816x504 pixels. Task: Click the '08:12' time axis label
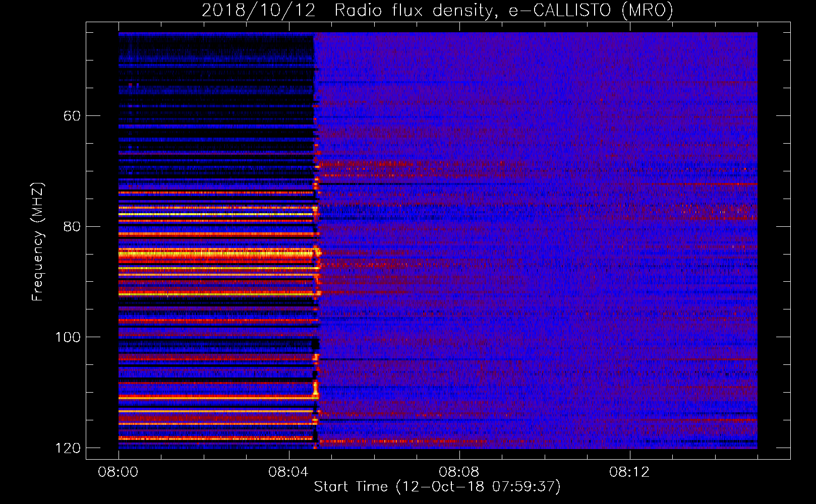629,472
